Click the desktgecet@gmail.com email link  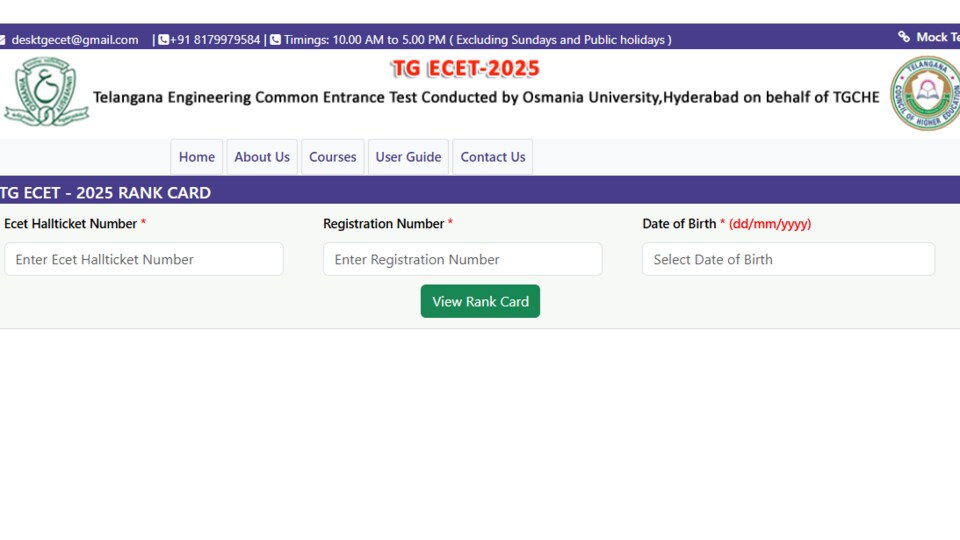(75, 40)
